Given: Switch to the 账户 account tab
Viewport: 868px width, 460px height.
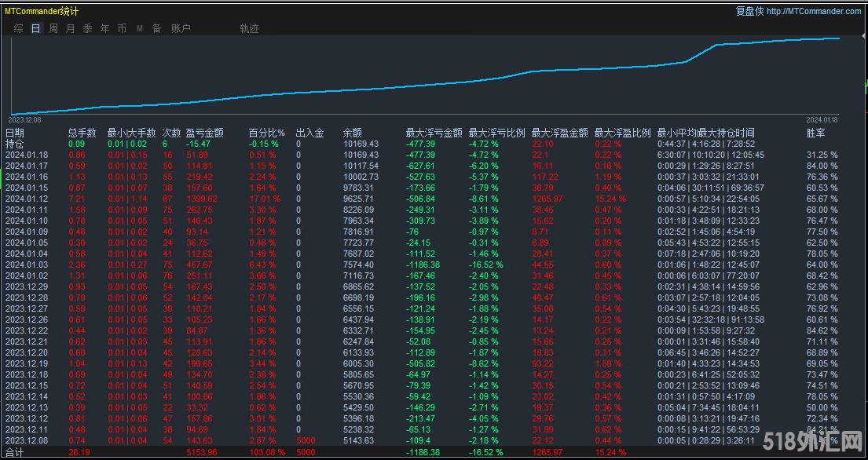Looking at the screenshot, I should click(x=181, y=28).
